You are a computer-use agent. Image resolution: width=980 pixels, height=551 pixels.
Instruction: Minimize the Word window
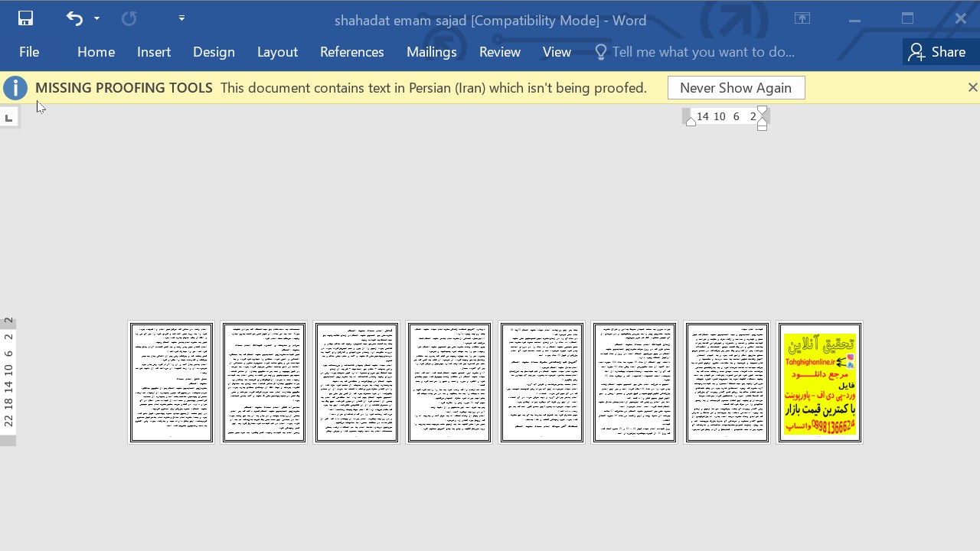tap(854, 19)
